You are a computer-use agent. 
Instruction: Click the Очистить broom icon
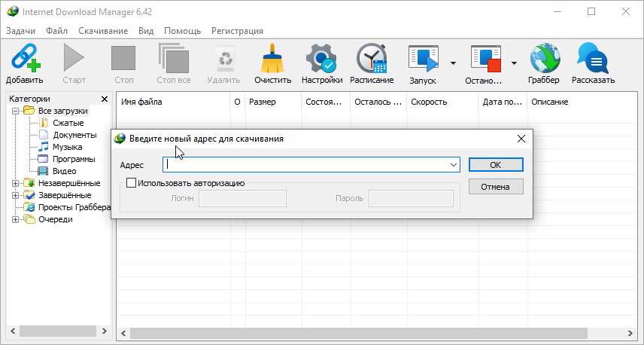coord(272,59)
